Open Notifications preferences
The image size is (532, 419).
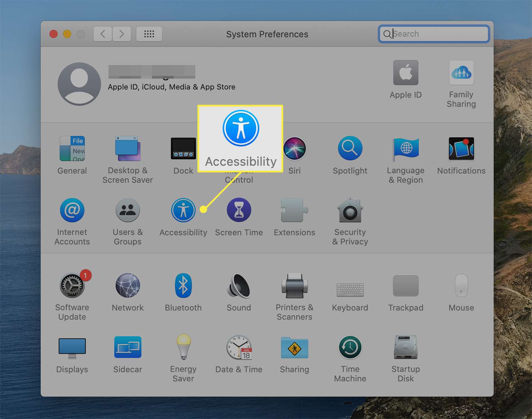click(x=461, y=149)
